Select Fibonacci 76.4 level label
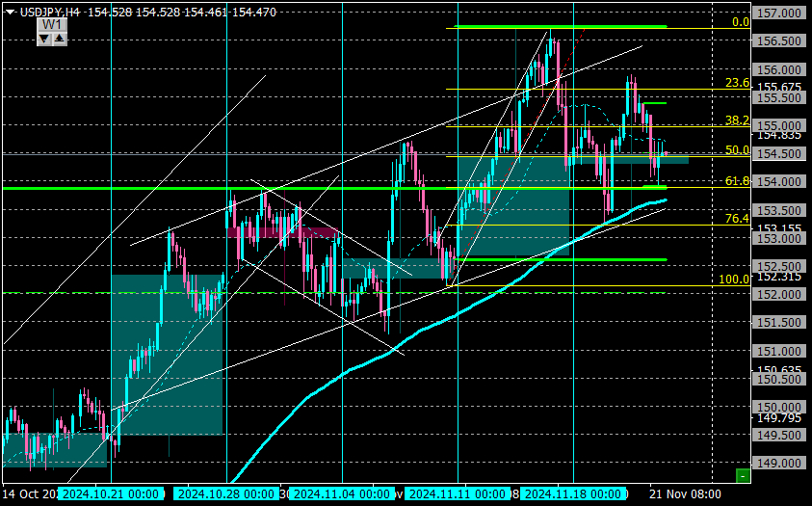This screenshot has height=506, width=812. [x=738, y=219]
